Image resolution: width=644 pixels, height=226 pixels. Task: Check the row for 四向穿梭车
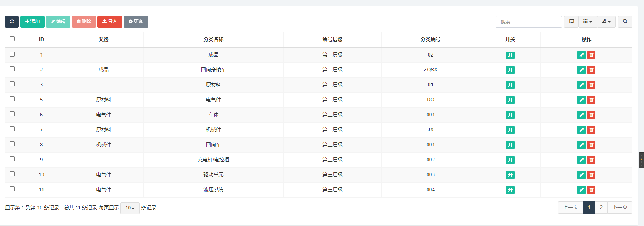12,69
